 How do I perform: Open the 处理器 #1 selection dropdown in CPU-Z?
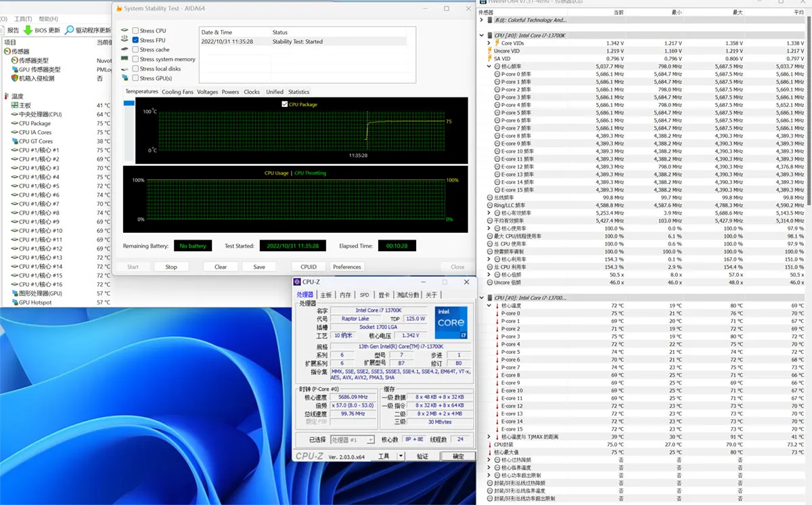tap(370, 440)
